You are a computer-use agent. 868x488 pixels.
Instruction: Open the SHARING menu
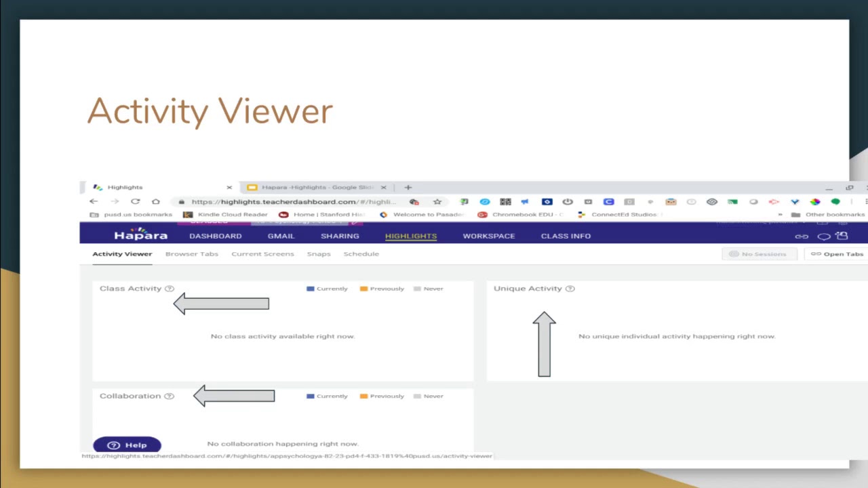340,236
